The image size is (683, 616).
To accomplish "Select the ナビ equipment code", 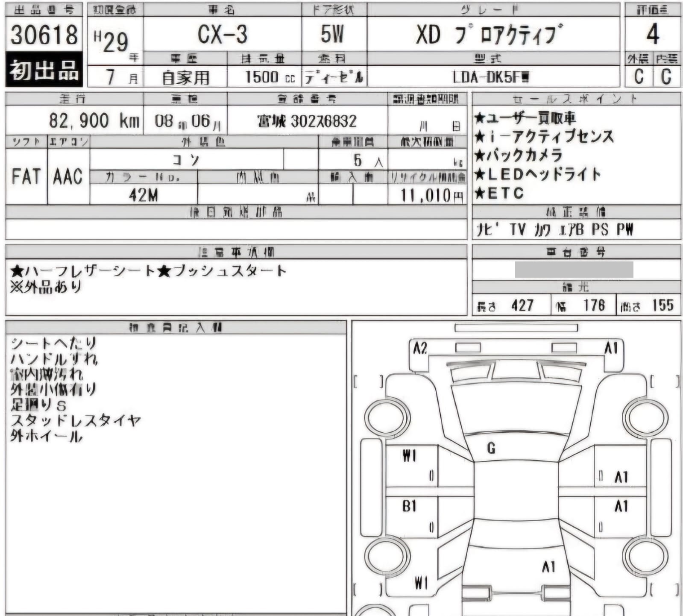I will 488,230.
